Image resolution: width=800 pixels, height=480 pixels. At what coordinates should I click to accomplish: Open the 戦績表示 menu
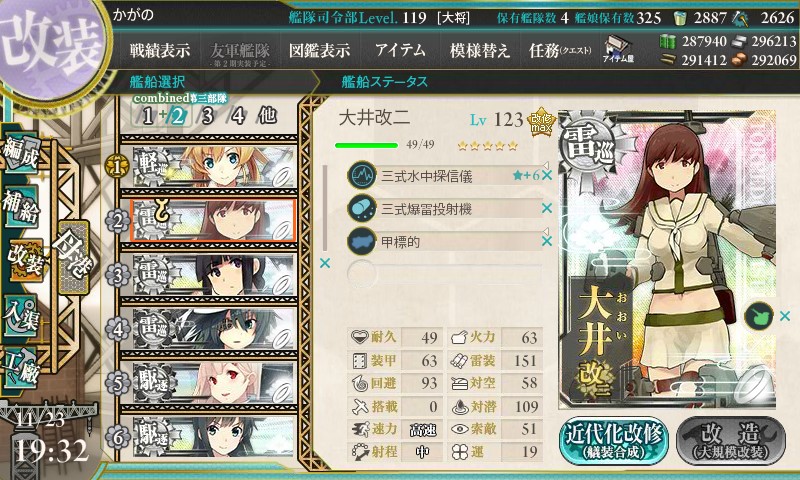pos(160,50)
